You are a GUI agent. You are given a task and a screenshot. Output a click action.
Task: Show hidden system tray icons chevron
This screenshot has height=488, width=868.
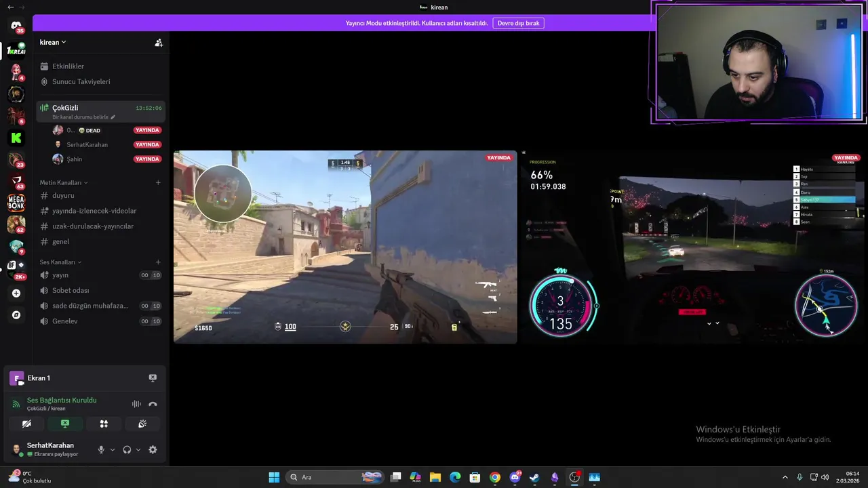tap(785, 477)
